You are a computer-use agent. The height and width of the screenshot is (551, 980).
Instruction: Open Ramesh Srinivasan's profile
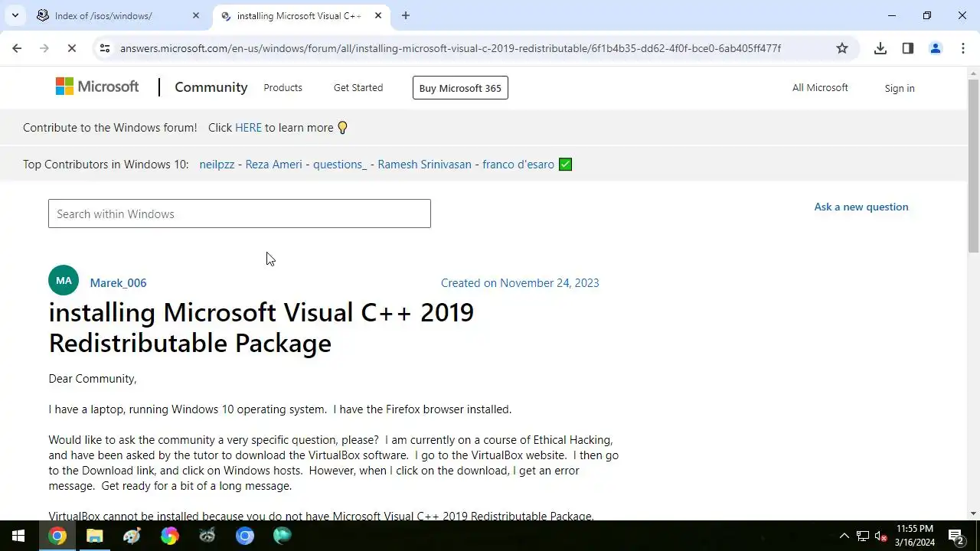coord(424,165)
